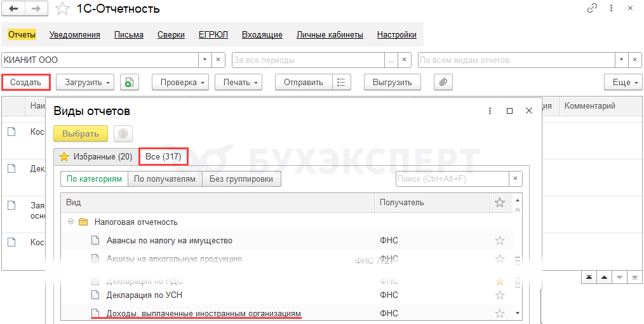This screenshot has width=644, height=324.
Task: Open the Загрузить dropdown
Action: click(x=84, y=82)
